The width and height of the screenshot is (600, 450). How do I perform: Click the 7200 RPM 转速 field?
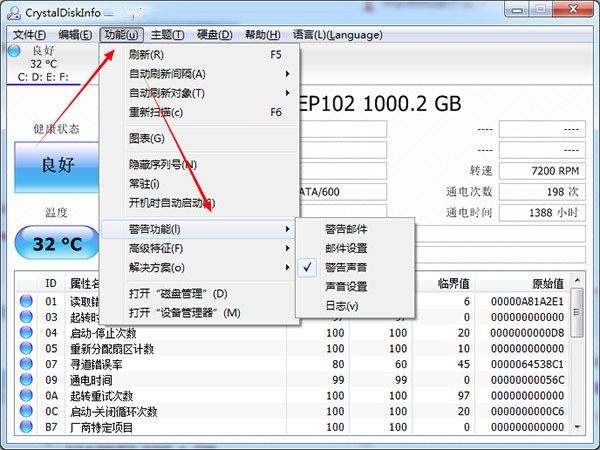(542, 171)
